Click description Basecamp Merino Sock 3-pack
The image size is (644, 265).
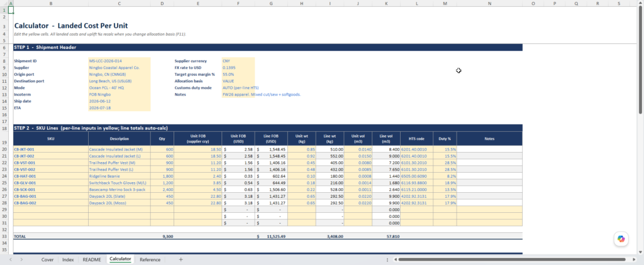click(x=119, y=190)
